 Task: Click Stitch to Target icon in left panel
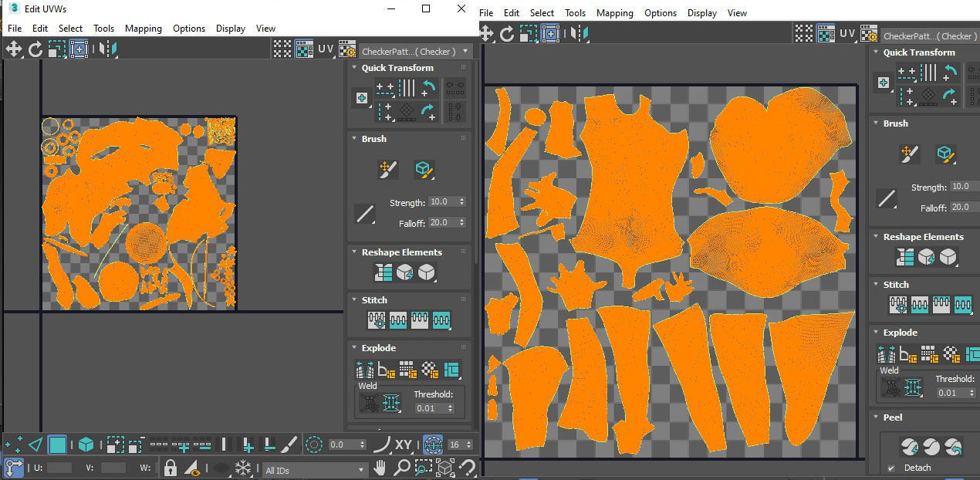(377, 319)
